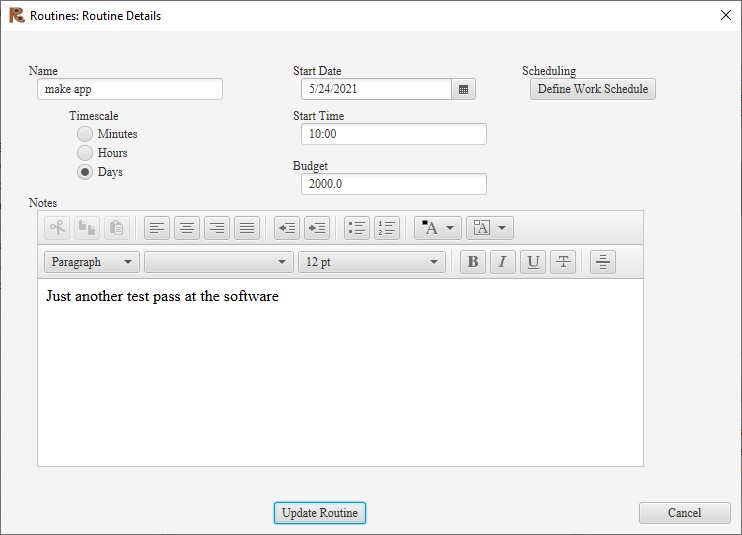Decrease indent (outdent) in notes
Image resolution: width=742 pixels, height=535 pixels.
pyautogui.click(x=287, y=228)
